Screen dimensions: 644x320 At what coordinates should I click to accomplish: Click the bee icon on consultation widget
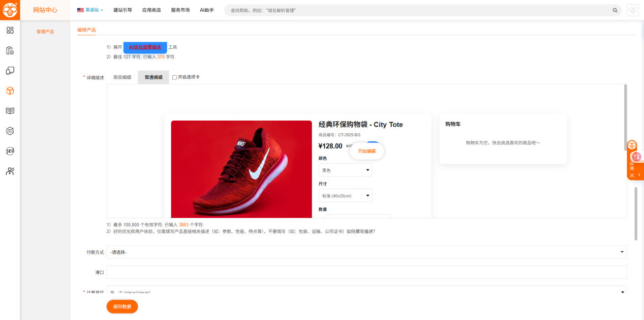pyautogui.click(x=632, y=145)
